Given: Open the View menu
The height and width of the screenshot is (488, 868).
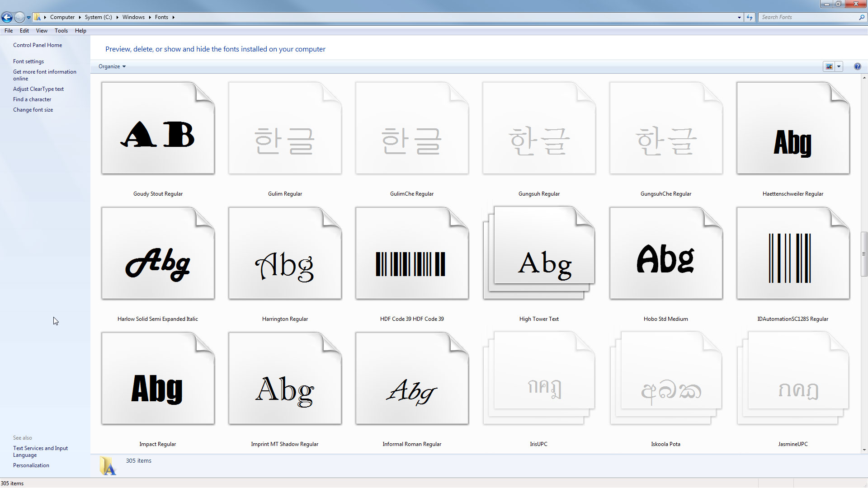Looking at the screenshot, I should tap(42, 31).
